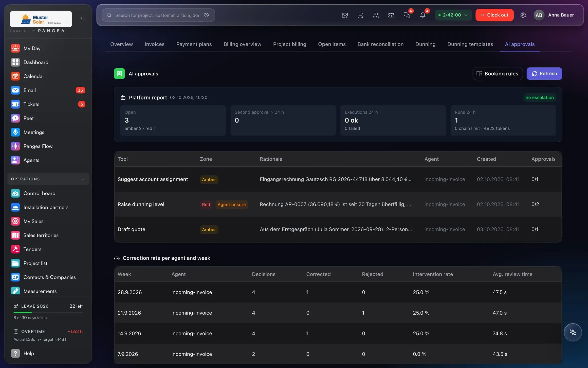Screen dimensions: 588x368
Task: Switch to the Invoices tab
Action: pos(154,44)
